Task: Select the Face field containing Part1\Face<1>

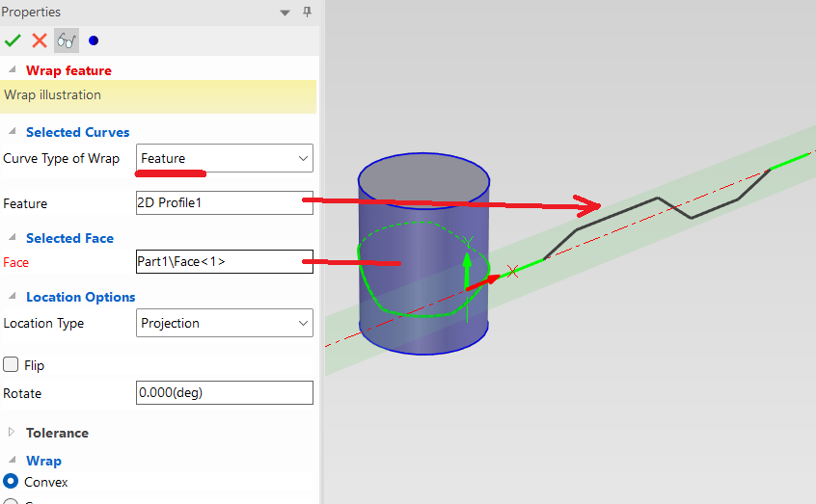Action: [225, 261]
